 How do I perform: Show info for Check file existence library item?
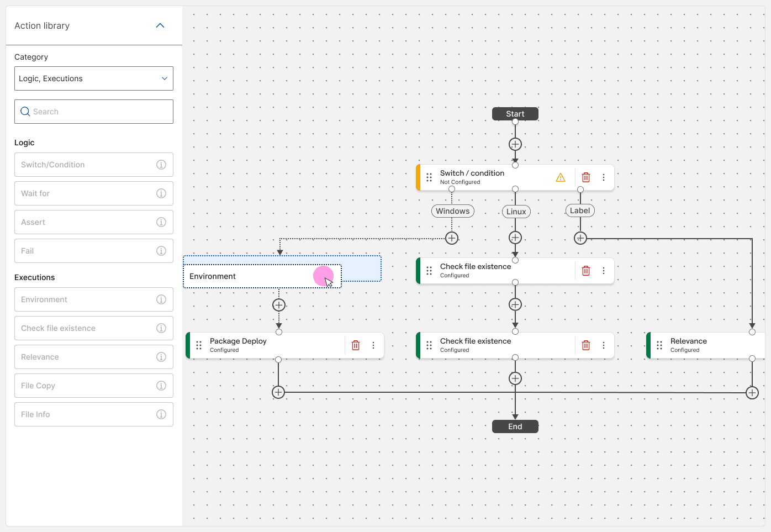click(161, 328)
